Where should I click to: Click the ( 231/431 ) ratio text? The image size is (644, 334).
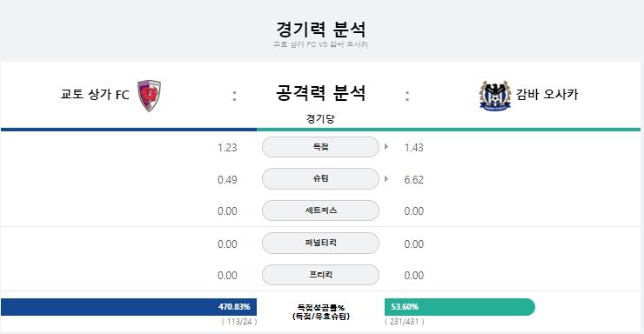point(405,322)
